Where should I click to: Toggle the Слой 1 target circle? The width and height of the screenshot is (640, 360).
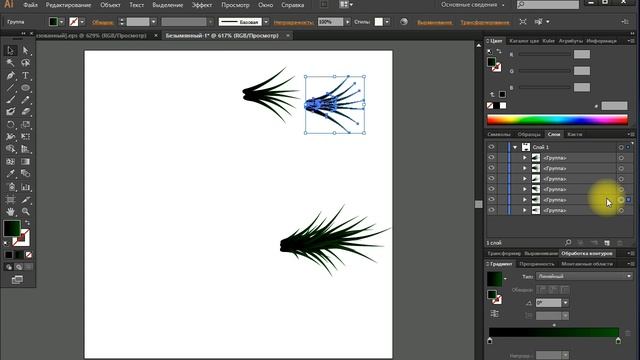click(621, 147)
